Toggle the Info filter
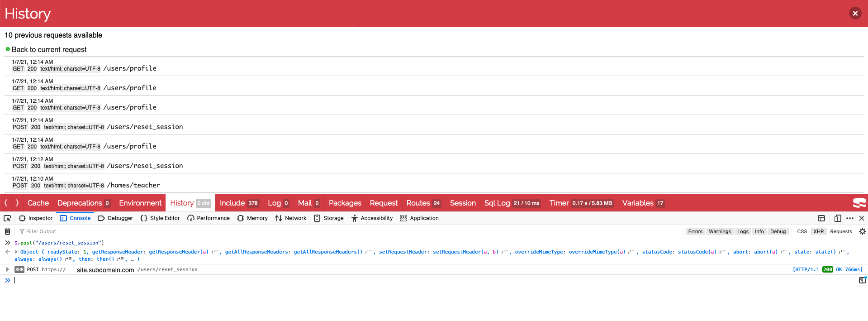868x321 pixels. coord(759,231)
